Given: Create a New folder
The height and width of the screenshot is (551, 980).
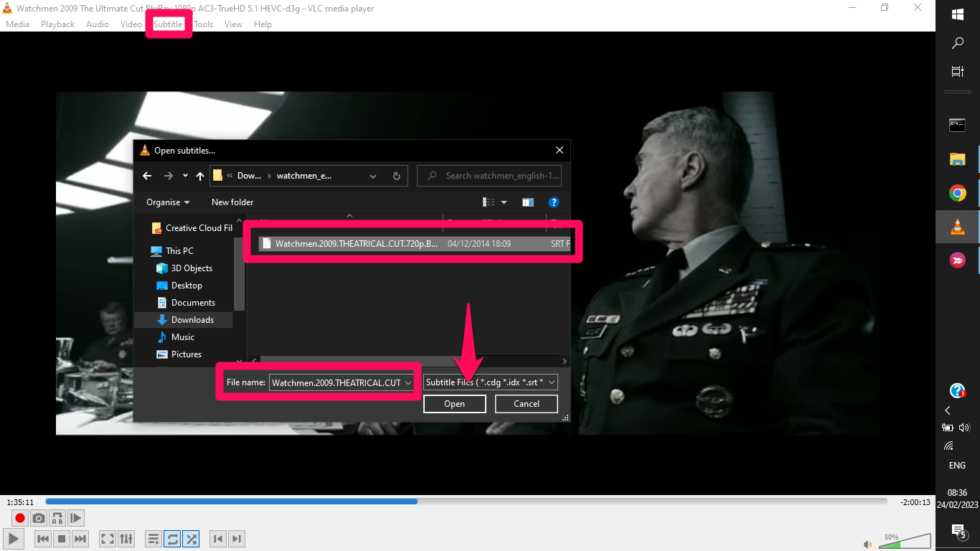Looking at the screenshot, I should [232, 202].
